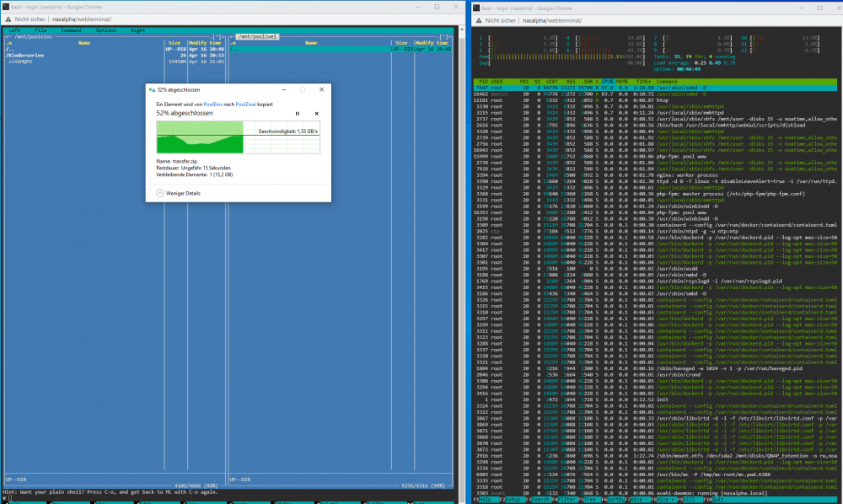Open the PoolZwei destination link
Viewport: 843px width, 504px height.
coord(245,105)
